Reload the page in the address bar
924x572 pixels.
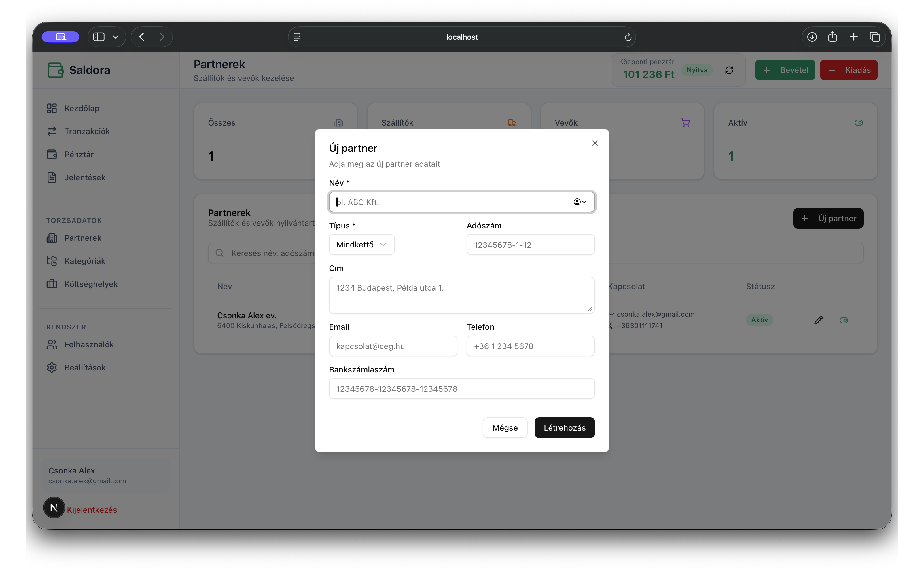coord(627,37)
